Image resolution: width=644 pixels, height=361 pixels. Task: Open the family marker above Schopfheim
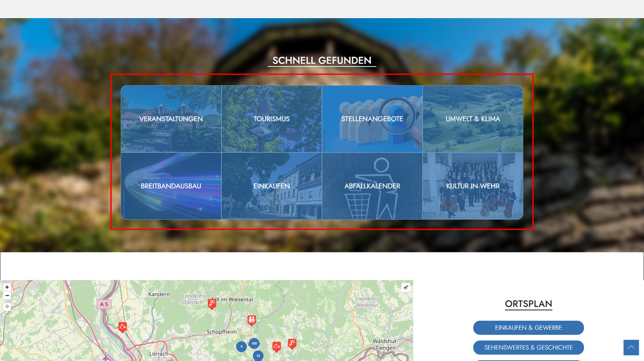(x=251, y=320)
